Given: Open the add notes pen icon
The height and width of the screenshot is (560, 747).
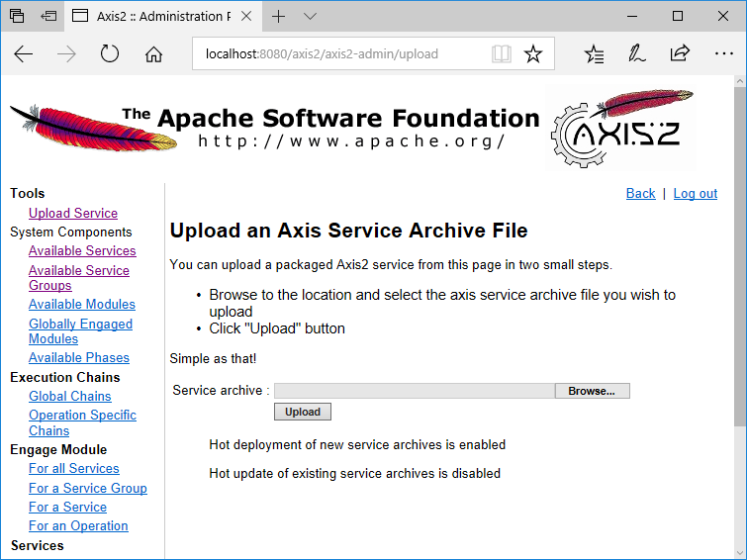Looking at the screenshot, I should [x=636, y=53].
